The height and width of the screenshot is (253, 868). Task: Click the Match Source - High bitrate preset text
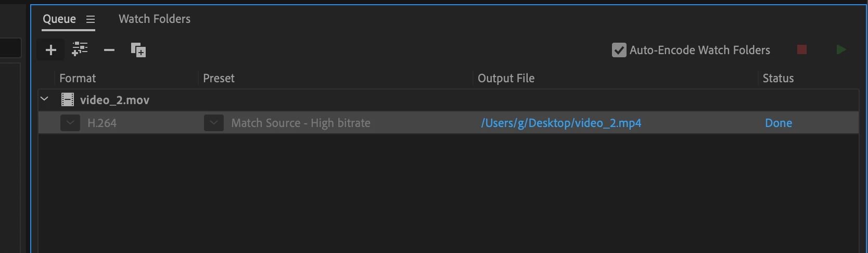click(301, 123)
